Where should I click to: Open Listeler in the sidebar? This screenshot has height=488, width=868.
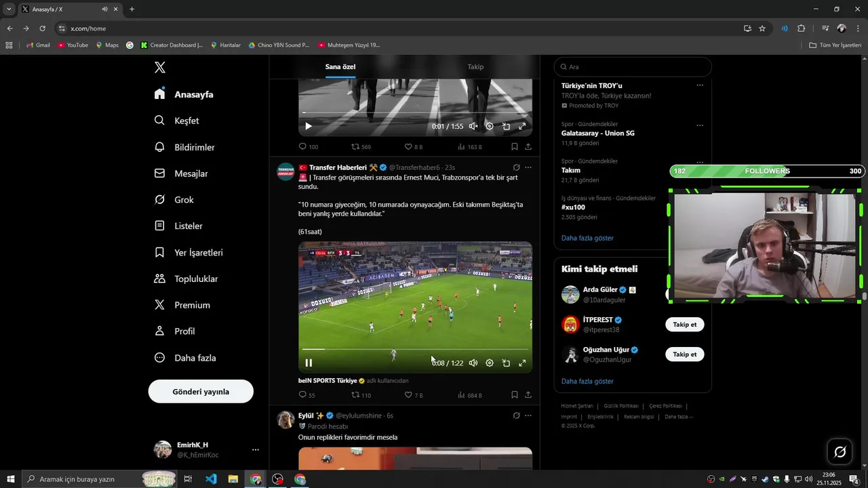click(178, 226)
